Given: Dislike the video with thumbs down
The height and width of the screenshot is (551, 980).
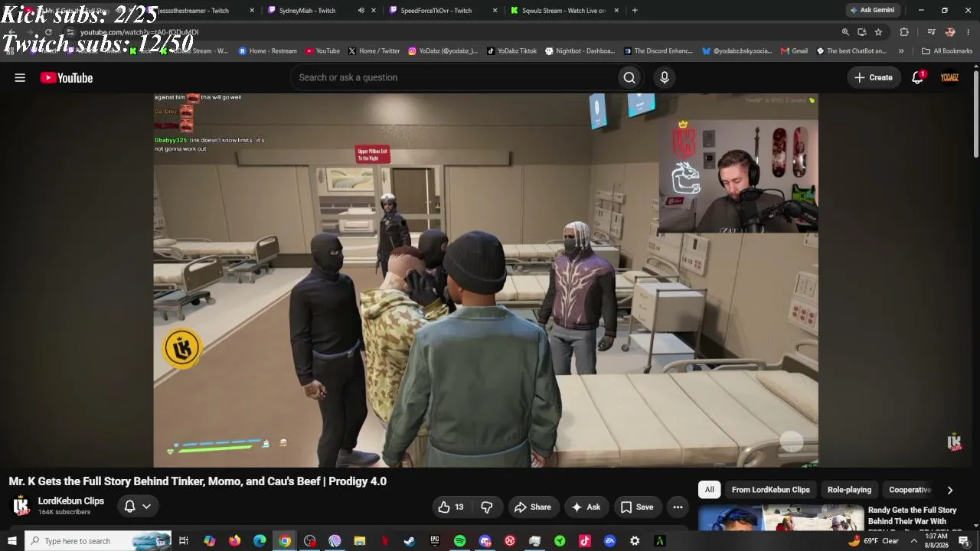Looking at the screenshot, I should 487,507.
